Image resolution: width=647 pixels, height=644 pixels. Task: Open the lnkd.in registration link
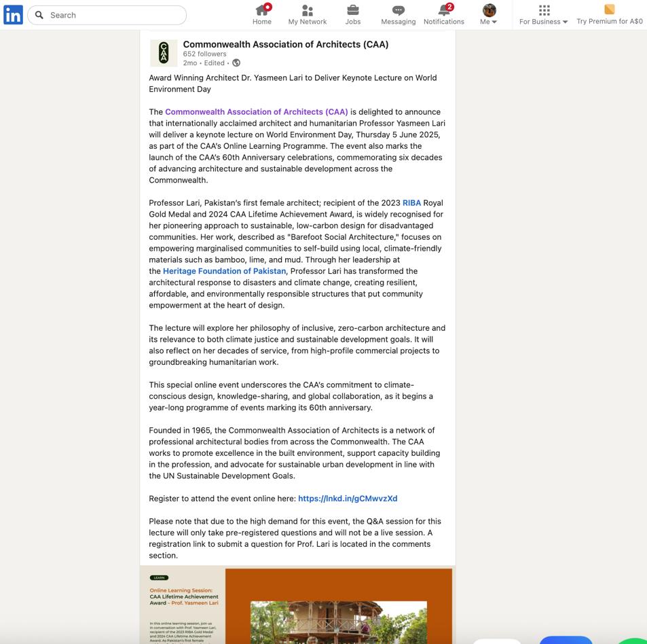point(348,499)
